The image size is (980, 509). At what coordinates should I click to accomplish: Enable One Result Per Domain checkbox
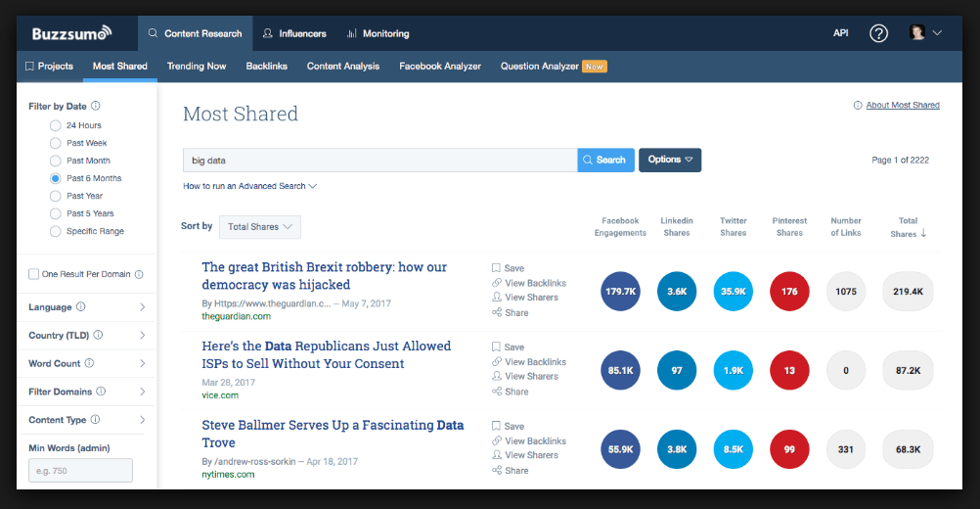click(x=34, y=274)
